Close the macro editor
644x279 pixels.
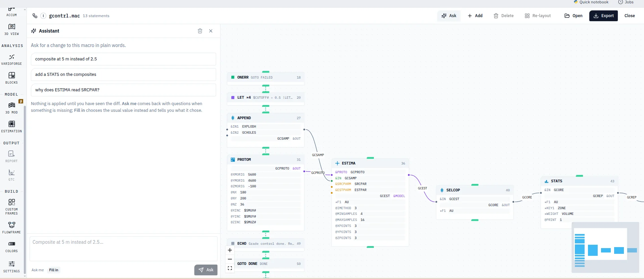[x=630, y=16]
